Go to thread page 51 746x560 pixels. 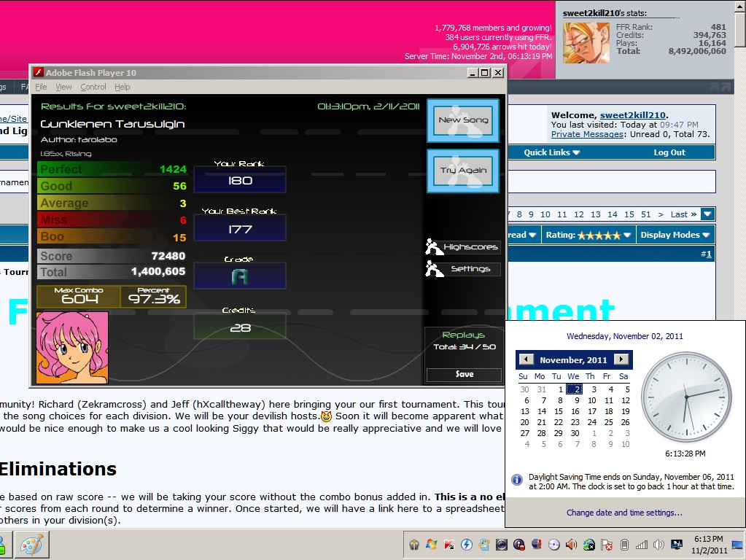pos(645,214)
